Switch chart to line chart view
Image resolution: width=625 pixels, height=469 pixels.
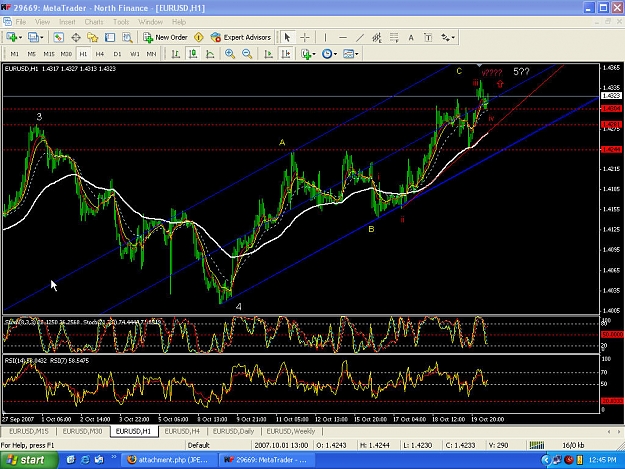pos(210,54)
